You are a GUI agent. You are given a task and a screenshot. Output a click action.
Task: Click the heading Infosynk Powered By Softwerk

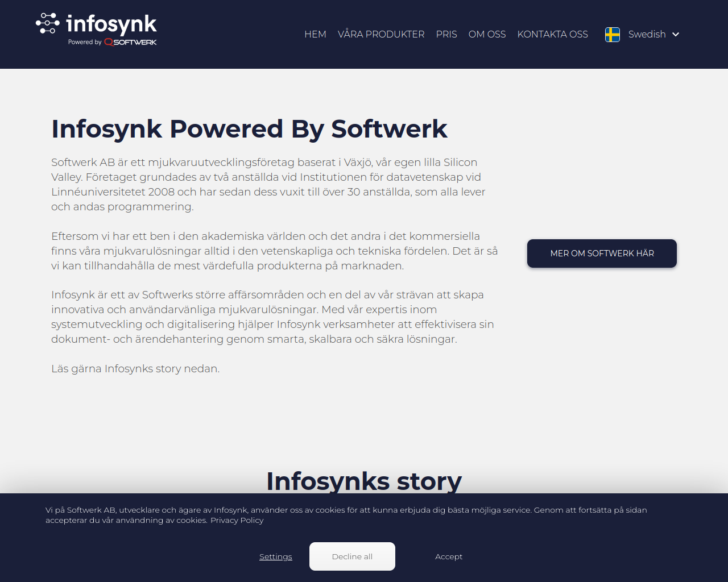point(249,128)
